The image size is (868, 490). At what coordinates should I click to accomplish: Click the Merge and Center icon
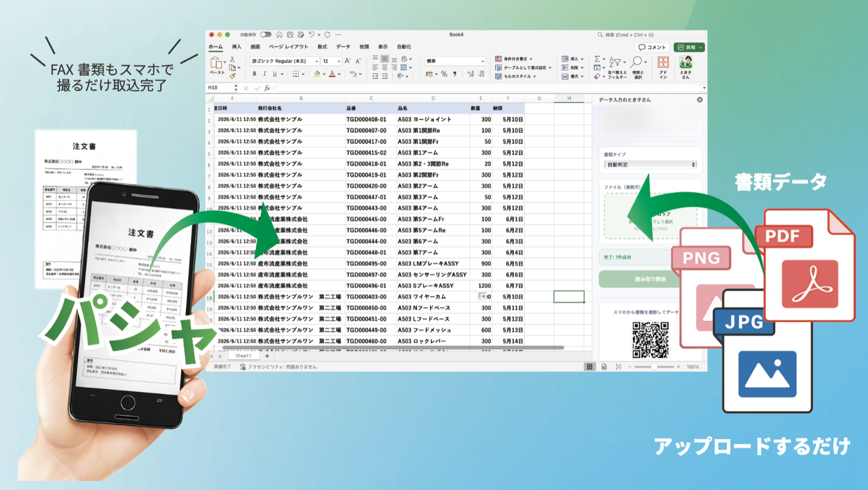pyautogui.click(x=404, y=68)
